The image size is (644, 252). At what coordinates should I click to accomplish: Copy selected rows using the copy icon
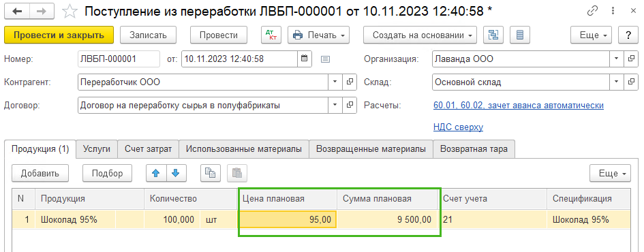211,173
